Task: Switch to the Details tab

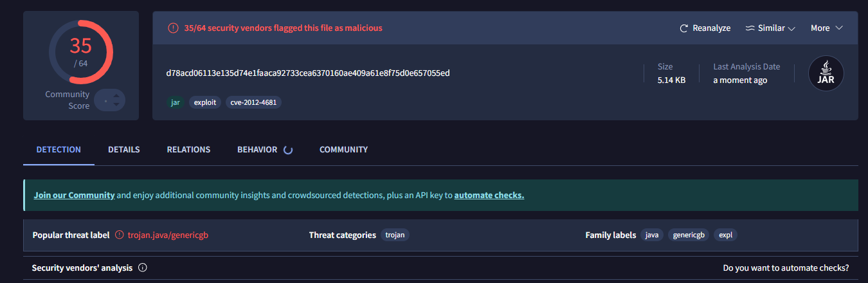Action: pyautogui.click(x=123, y=150)
